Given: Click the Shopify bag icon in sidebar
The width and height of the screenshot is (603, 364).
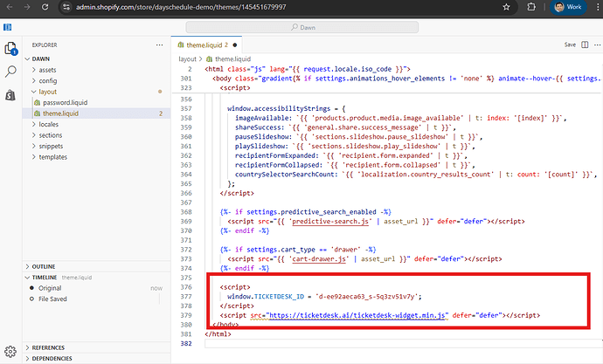Looking at the screenshot, I should click(11, 94).
